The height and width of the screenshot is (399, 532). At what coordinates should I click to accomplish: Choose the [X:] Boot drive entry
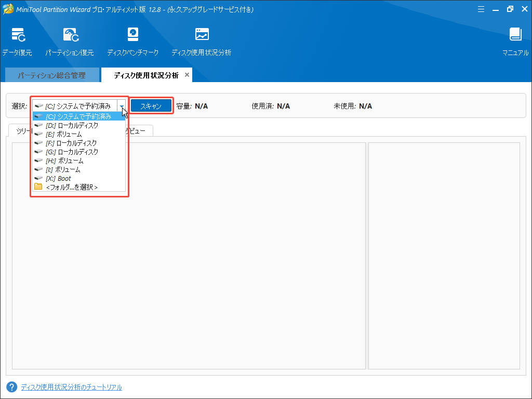[79, 178]
